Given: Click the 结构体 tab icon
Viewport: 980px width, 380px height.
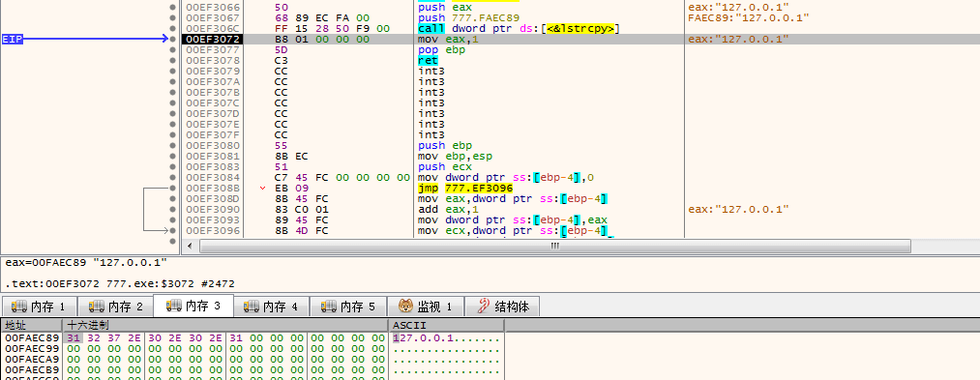Looking at the screenshot, I should (484, 307).
